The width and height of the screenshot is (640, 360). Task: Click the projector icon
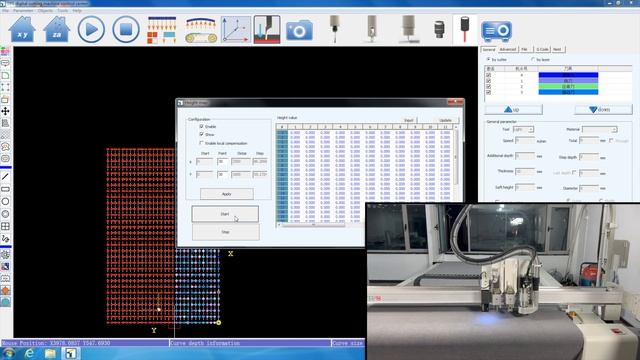click(496, 31)
